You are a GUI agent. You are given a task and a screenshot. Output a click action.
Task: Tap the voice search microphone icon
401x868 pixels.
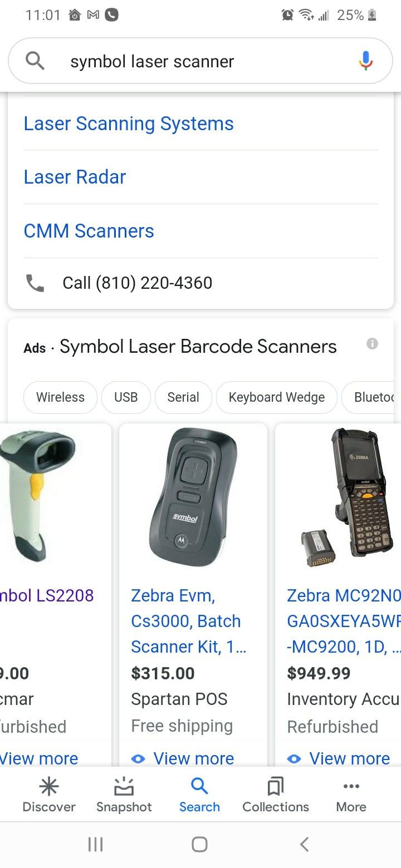pyautogui.click(x=365, y=61)
